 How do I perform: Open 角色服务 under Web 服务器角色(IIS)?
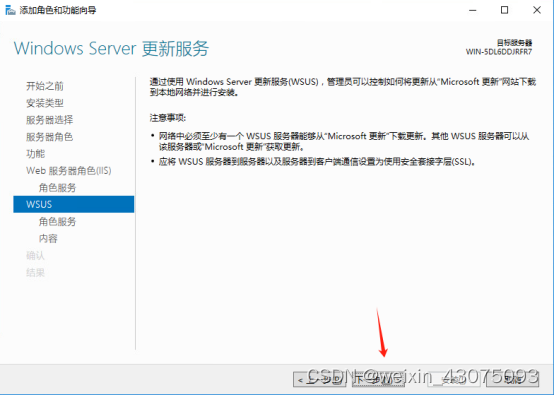point(58,188)
